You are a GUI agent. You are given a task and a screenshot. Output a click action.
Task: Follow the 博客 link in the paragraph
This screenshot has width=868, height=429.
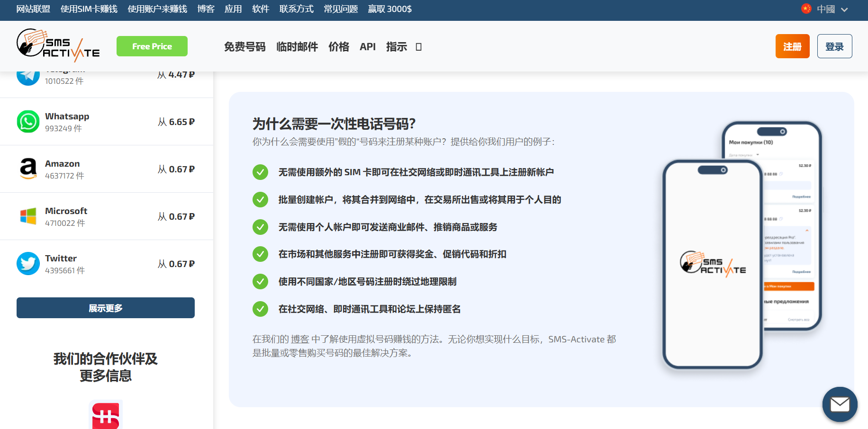[x=300, y=340]
